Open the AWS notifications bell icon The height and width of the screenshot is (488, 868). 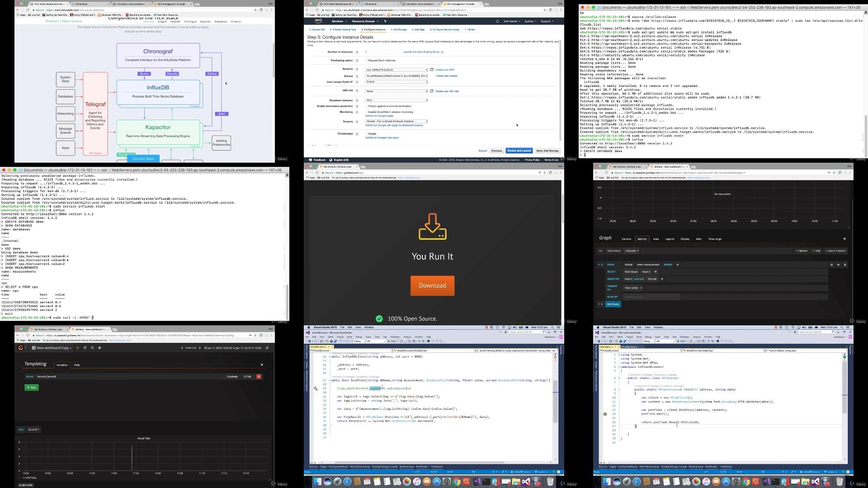[x=497, y=21]
